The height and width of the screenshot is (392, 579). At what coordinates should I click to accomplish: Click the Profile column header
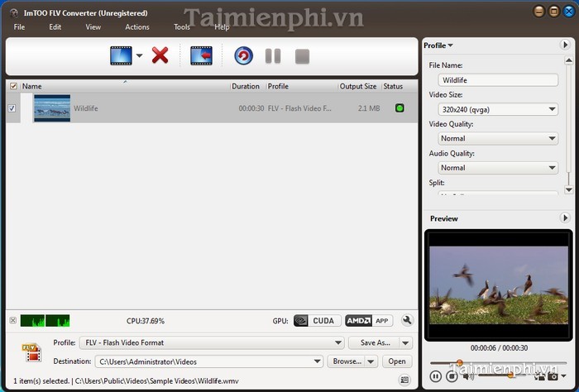(278, 86)
